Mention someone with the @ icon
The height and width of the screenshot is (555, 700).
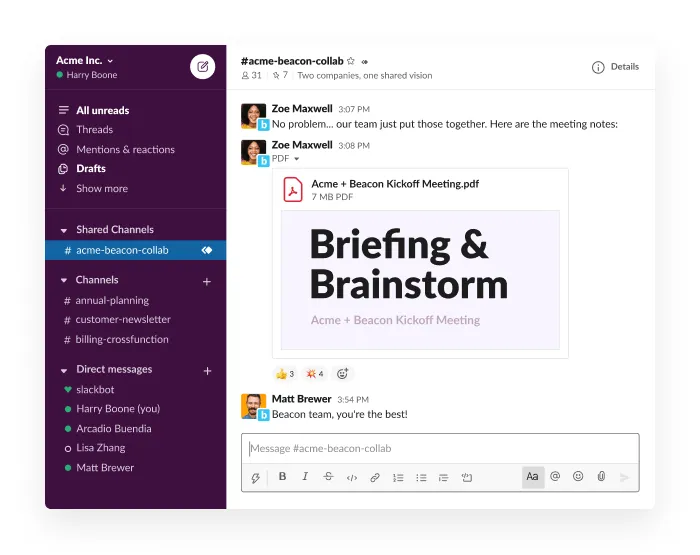555,476
